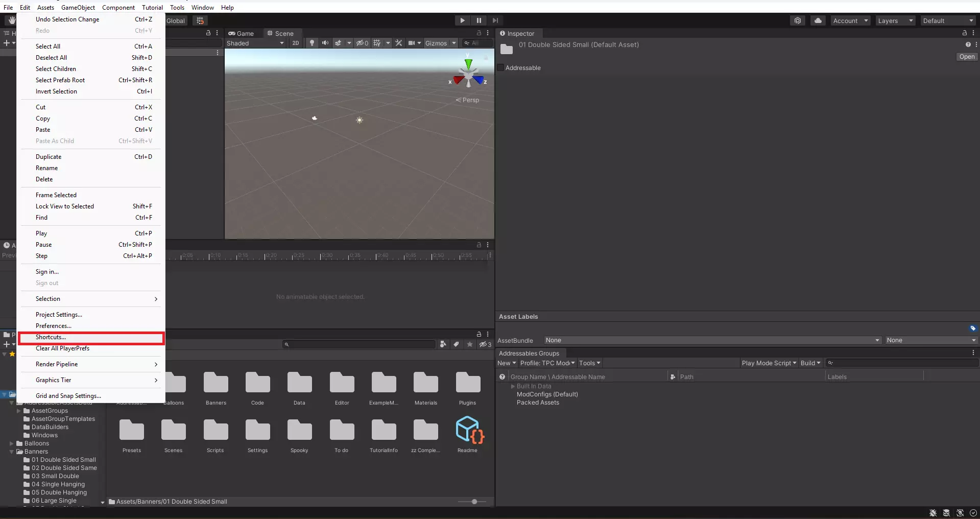Click the Project panel icon size slider
The height and width of the screenshot is (519, 980).
[474, 502]
